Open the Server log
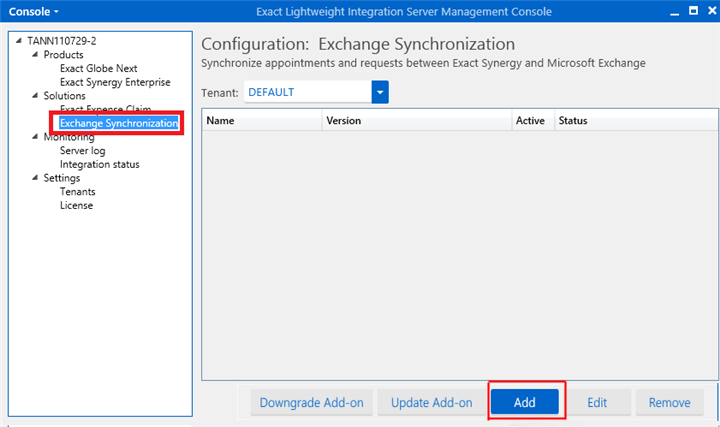This screenshot has width=720, height=427. [83, 151]
